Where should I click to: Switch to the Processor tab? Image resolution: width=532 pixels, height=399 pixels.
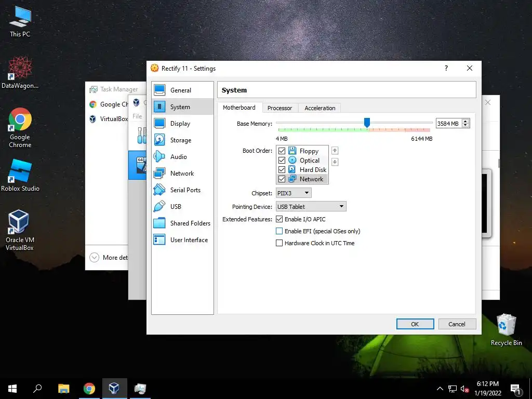pos(280,108)
